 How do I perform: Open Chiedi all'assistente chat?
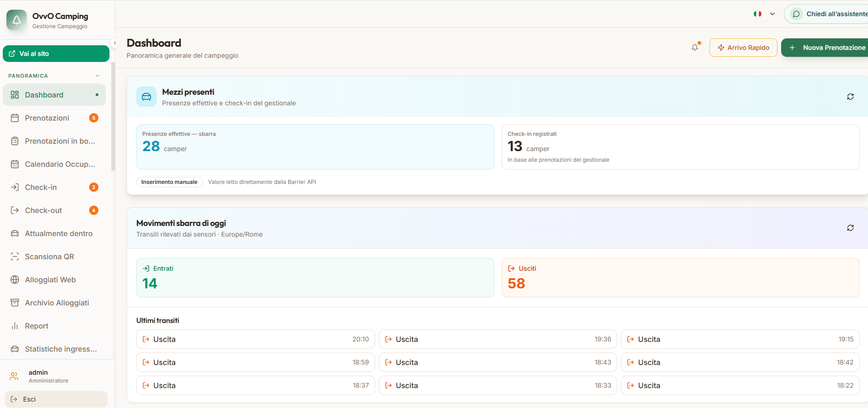[826, 14]
